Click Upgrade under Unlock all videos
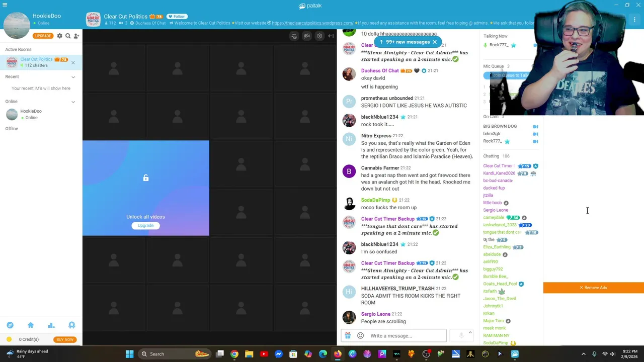644x362 pixels. tap(145, 226)
